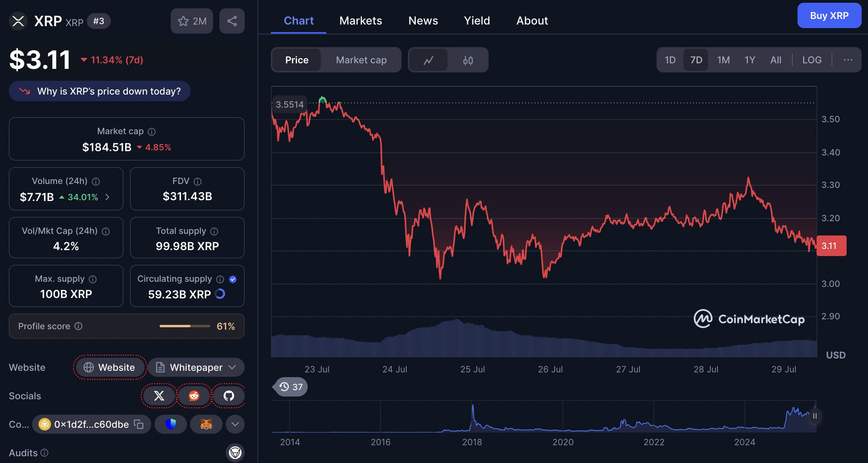
Task: Click the $184.51B market cap value
Action: 107,147
